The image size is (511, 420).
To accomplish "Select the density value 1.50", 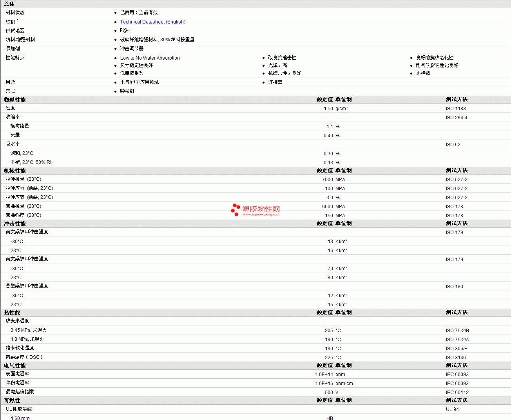I will pos(328,109).
